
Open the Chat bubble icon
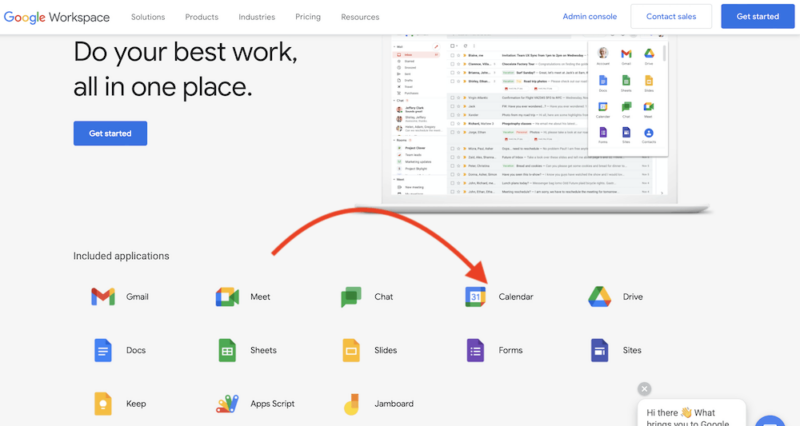(x=351, y=296)
